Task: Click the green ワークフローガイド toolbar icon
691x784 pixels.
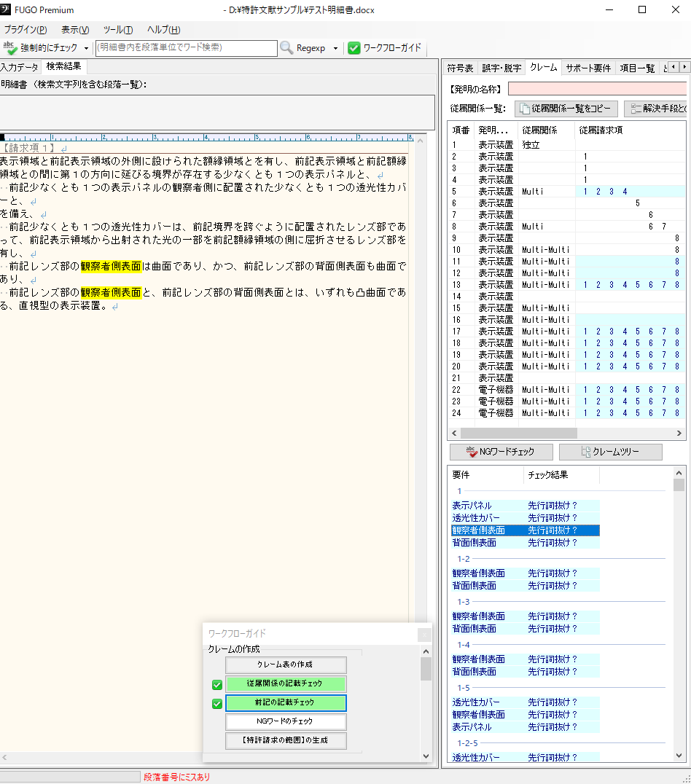Action: [354, 48]
